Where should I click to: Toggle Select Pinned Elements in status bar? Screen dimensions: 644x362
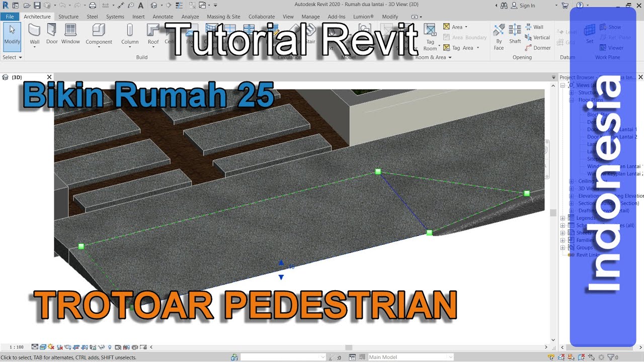click(x=571, y=357)
